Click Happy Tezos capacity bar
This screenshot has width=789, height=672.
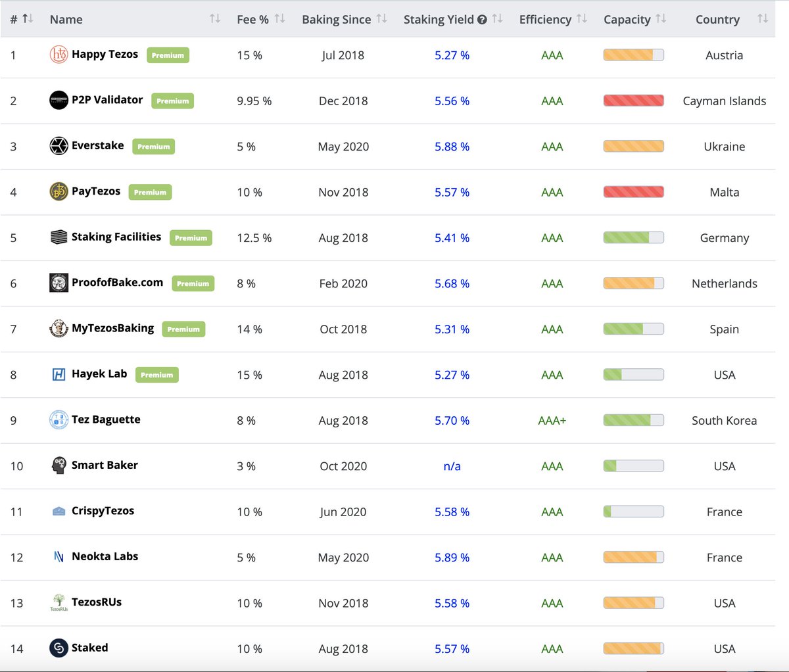tap(633, 55)
